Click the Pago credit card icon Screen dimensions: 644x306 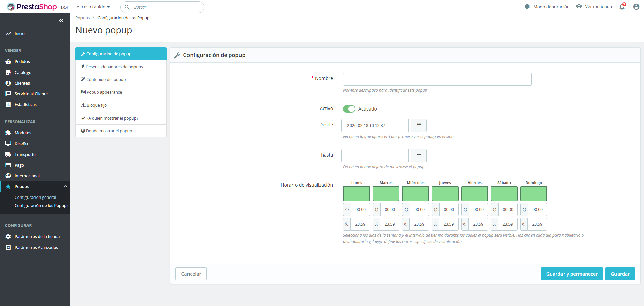[8, 165]
